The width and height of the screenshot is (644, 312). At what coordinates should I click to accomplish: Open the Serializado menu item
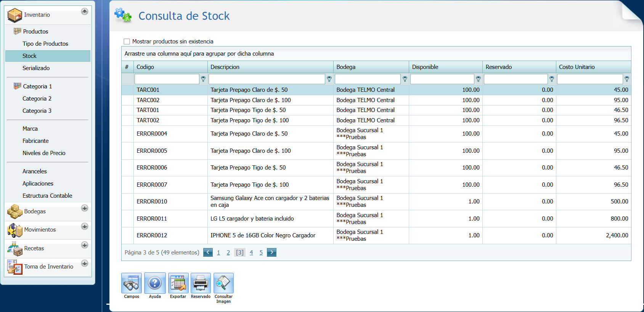[36, 68]
